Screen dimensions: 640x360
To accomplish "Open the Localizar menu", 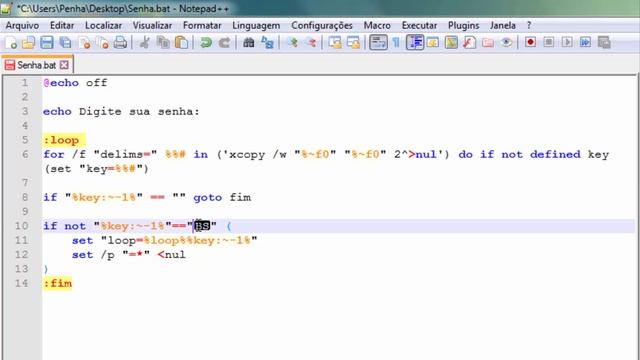I will point(103,25).
